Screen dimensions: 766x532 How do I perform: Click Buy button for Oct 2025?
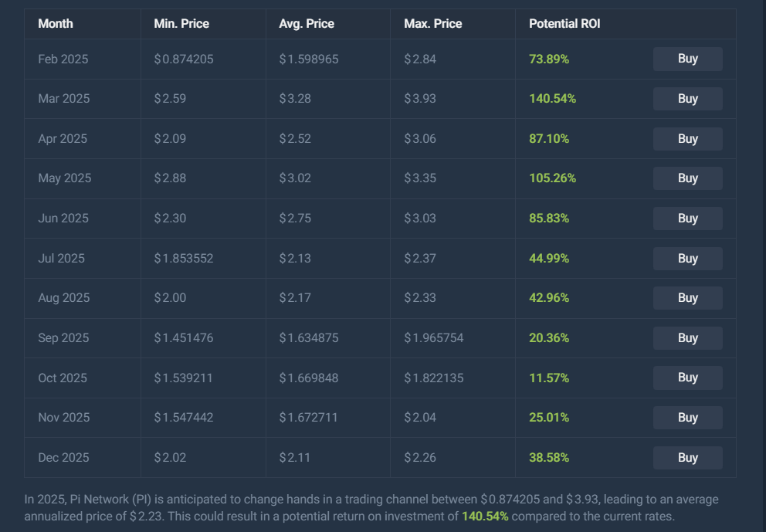[687, 378]
